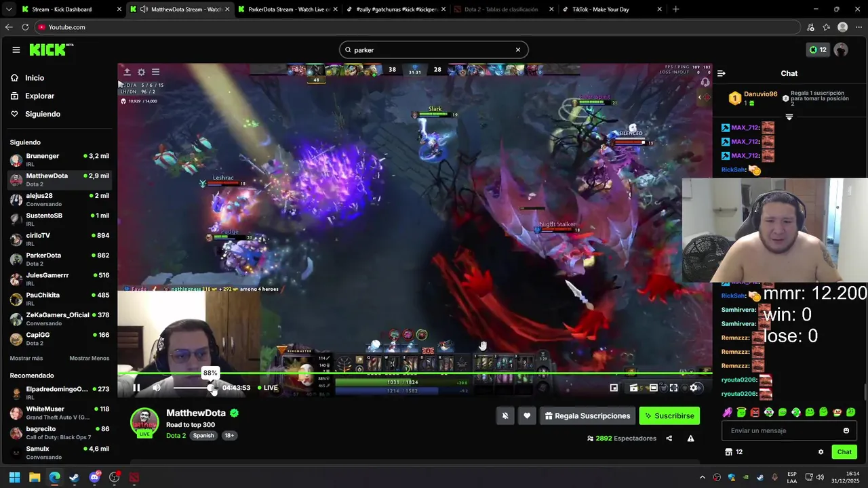Open recommended channel WhiteMuser
The height and width of the screenshot is (488, 868).
tap(60, 413)
